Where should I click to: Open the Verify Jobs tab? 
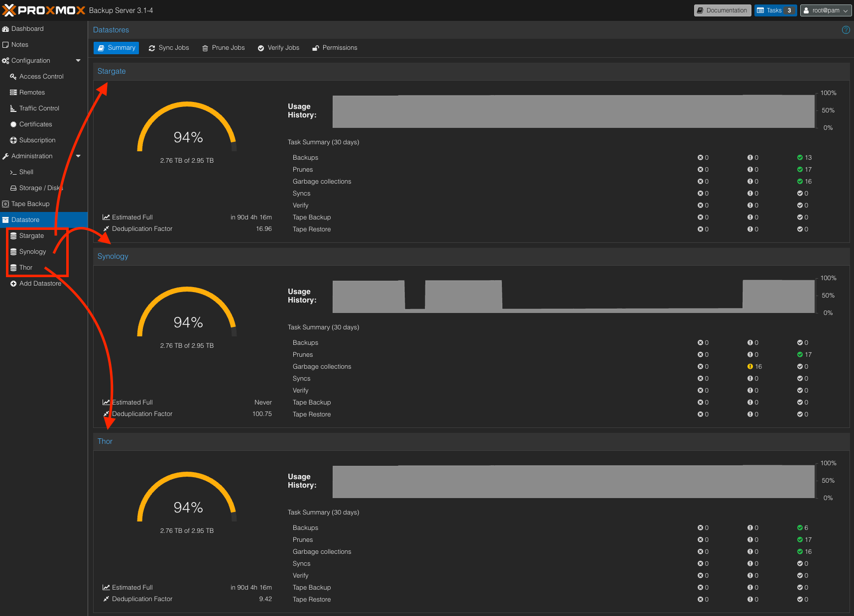coord(278,48)
